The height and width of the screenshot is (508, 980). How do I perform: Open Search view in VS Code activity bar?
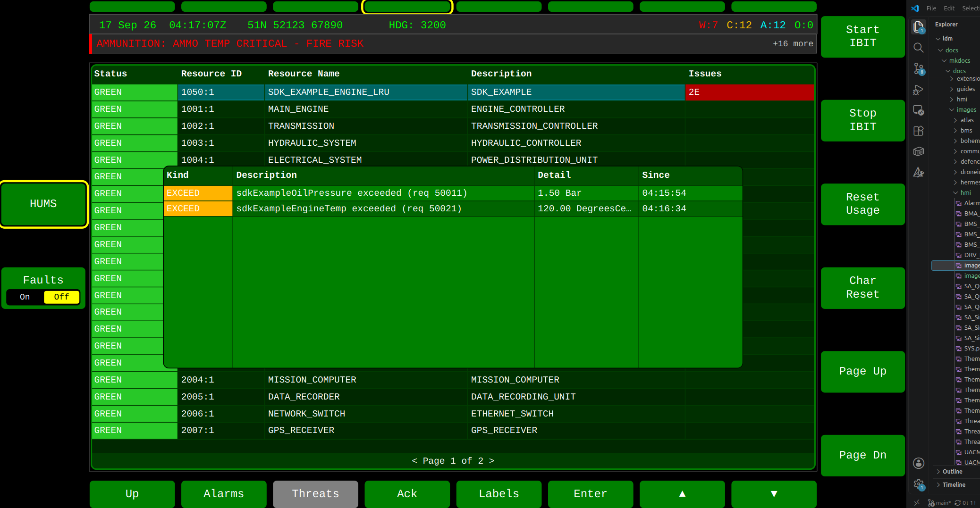[x=918, y=48]
